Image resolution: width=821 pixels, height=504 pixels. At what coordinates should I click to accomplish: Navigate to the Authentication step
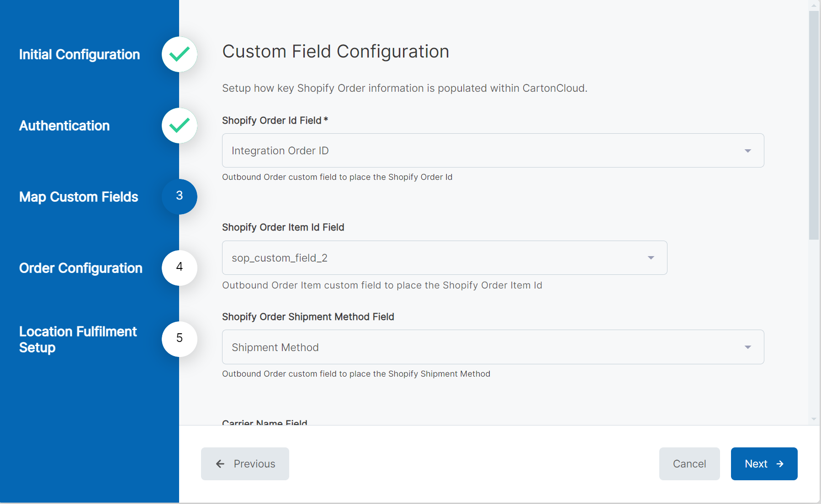point(64,126)
